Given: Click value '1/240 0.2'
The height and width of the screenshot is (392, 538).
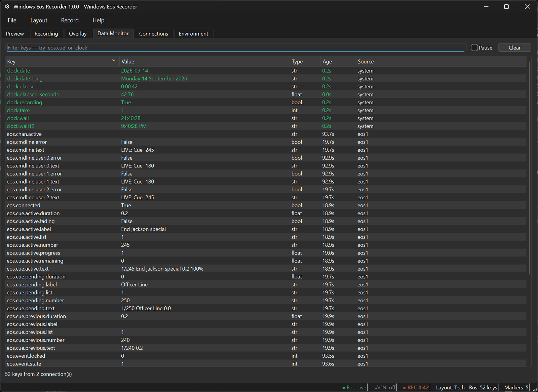Looking at the screenshot, I should [x=132, y=348].
